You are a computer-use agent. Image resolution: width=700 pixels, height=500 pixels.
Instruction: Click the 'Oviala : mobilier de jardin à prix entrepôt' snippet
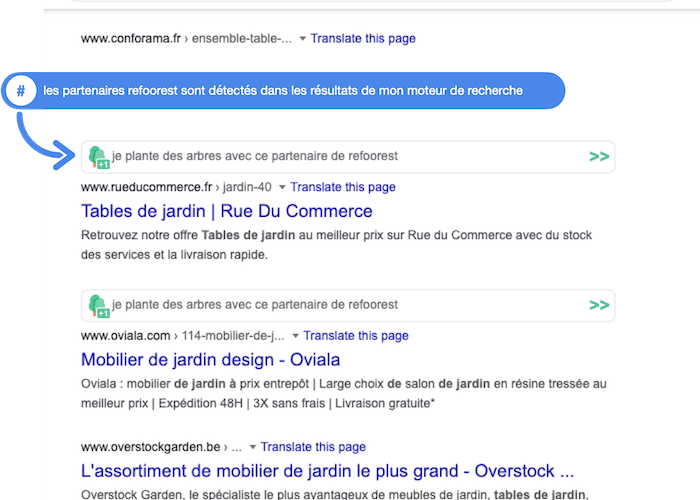(x=344, y=393)
